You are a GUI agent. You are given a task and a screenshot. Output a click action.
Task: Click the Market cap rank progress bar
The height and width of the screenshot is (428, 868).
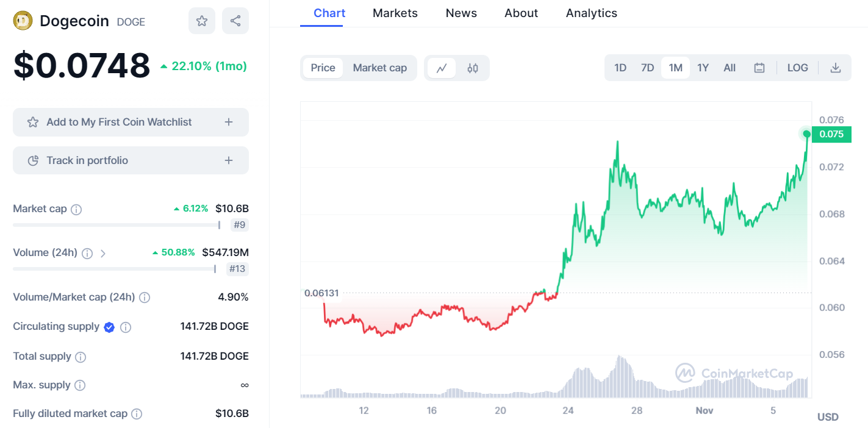pyautogui.click(x=116, y=225)
